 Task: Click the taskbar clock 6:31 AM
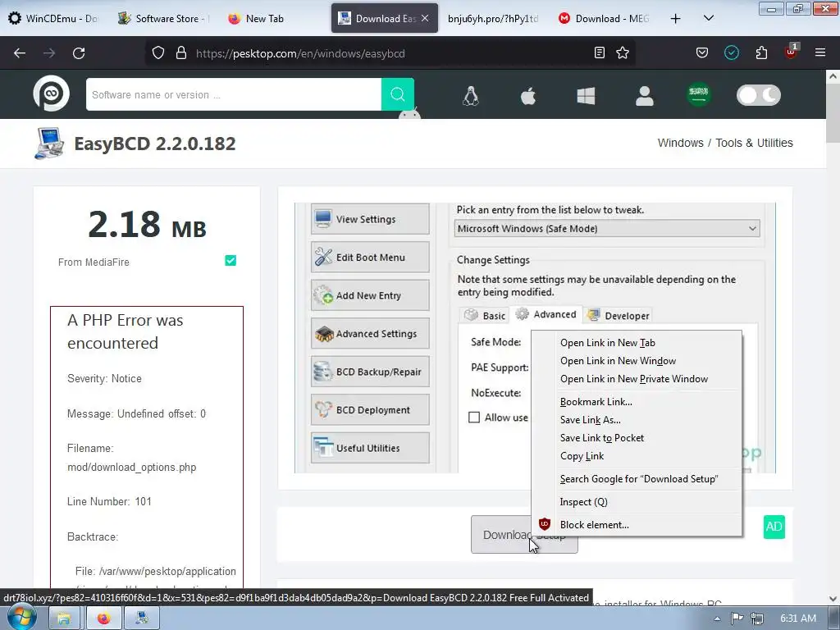tap(797, 619)
